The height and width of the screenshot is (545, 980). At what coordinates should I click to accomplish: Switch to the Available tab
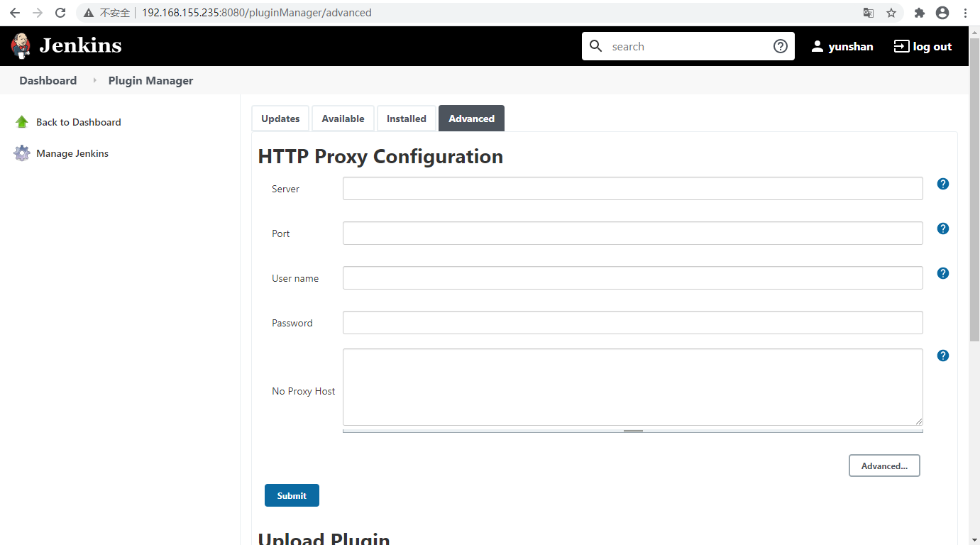click(x=343, y=119)
